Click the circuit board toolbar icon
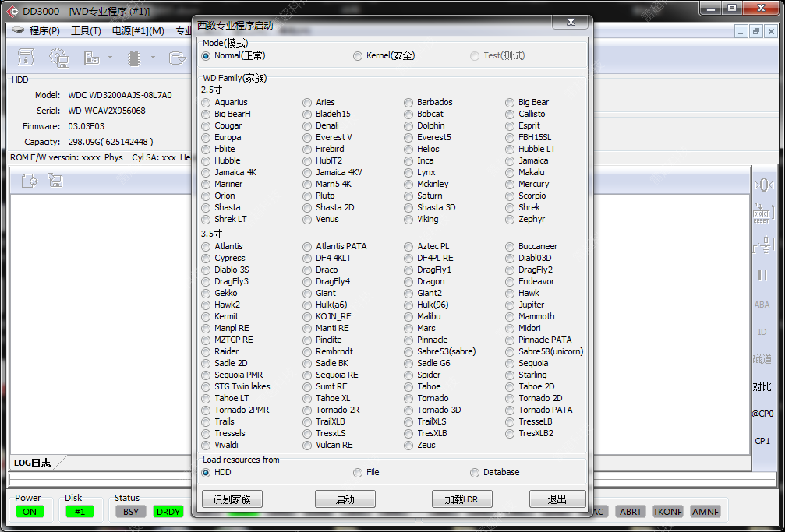 [x=92, y=58]
